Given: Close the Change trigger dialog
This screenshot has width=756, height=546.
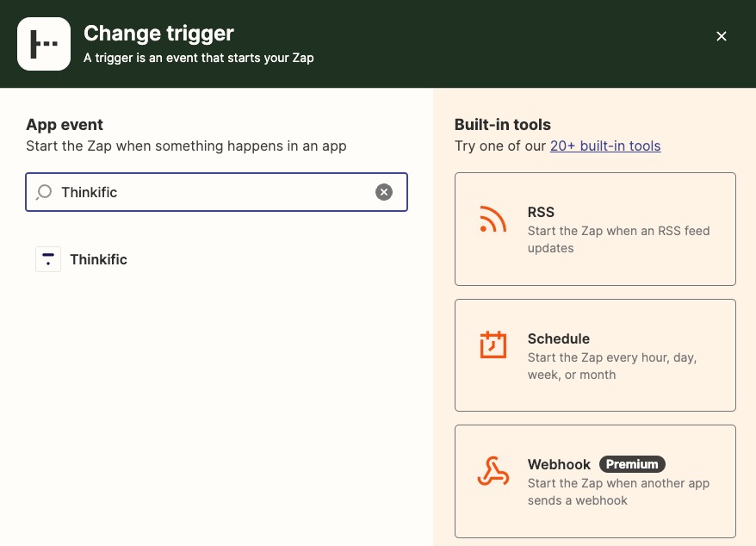Looking at the screenshot, I should (x=722, y=36).
